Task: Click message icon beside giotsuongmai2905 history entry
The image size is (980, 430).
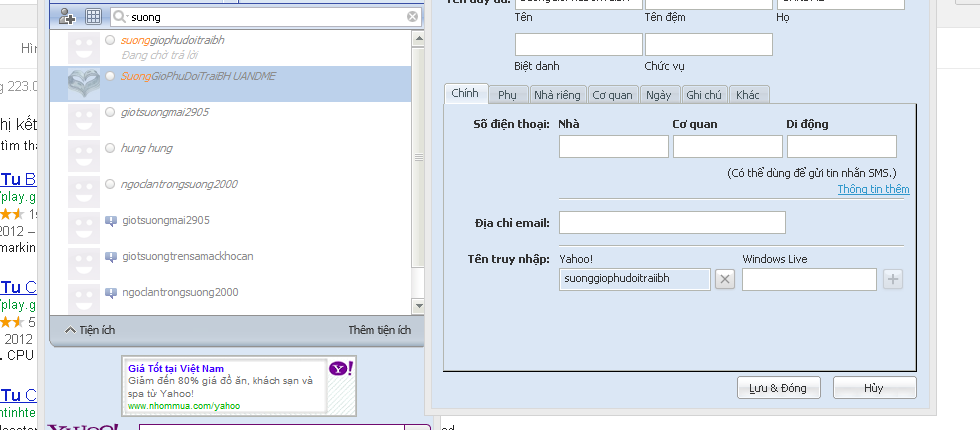Action: 111,221
